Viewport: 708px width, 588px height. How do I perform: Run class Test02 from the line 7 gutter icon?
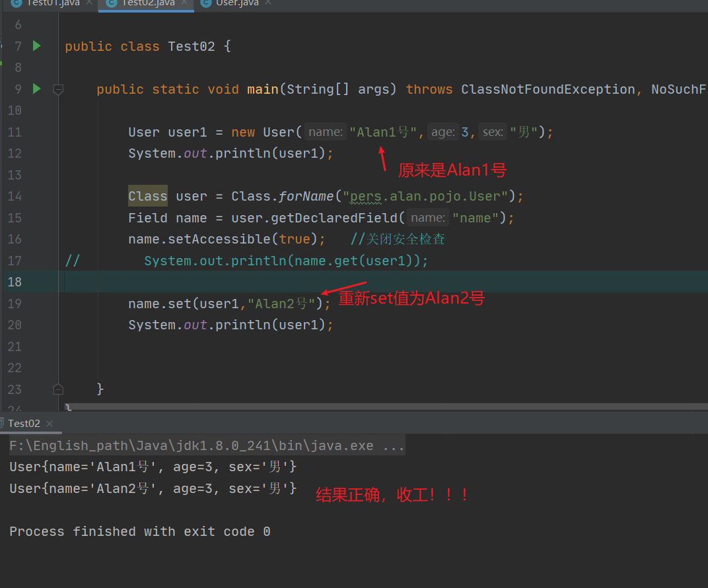coord(36,46)
